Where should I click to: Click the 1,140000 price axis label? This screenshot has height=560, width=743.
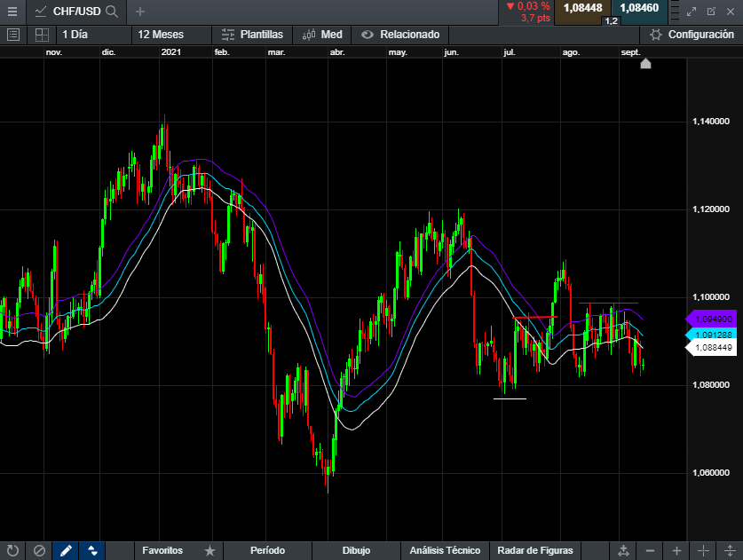[x=711, y=122]
